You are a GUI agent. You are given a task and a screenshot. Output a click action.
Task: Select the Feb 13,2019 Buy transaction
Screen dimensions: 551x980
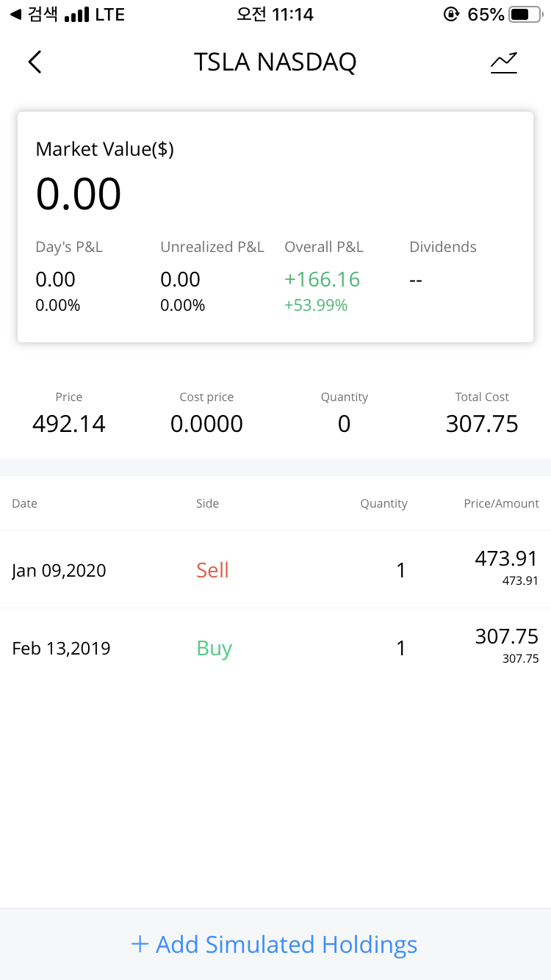pyautogui.click(x=275, y=648)
